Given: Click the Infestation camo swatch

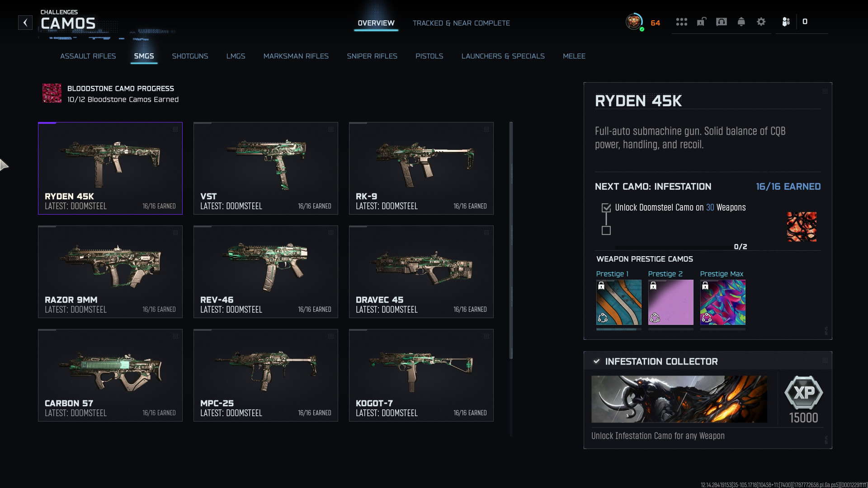Looking at the screenshot, I should point(802,227).
